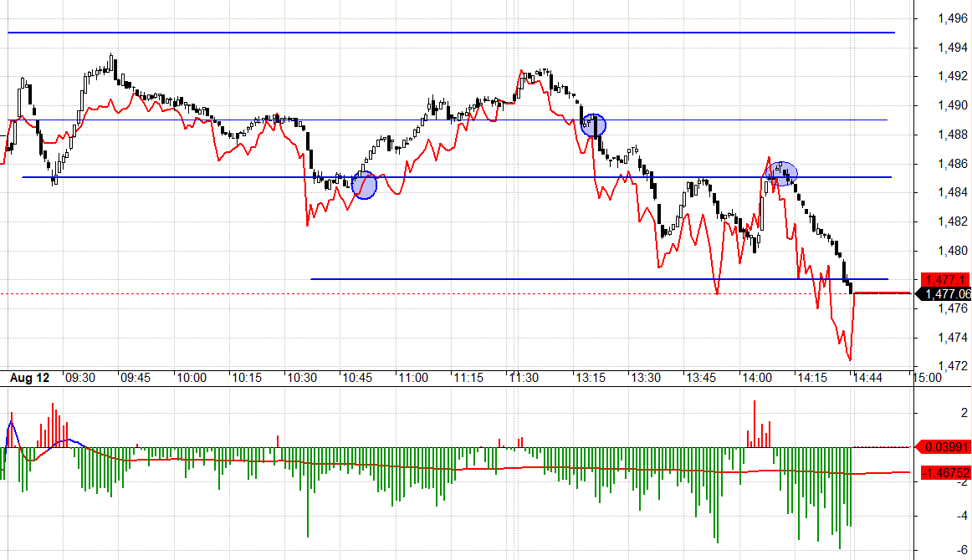The width and height of the screenshot is (972, 560).
Task: Click the red 1,477.1 price label
Action: [x=946, y=279]
